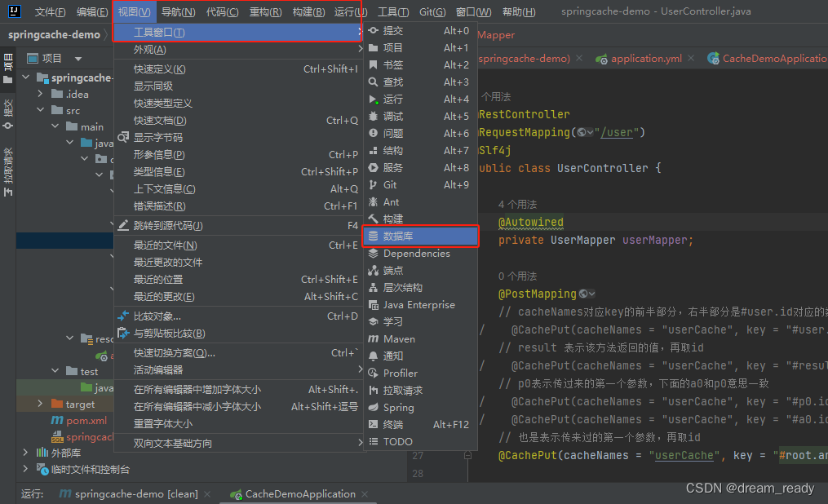828x504 pixels.
Task: Select 数据库 database tool window
Action: point(420,236)
